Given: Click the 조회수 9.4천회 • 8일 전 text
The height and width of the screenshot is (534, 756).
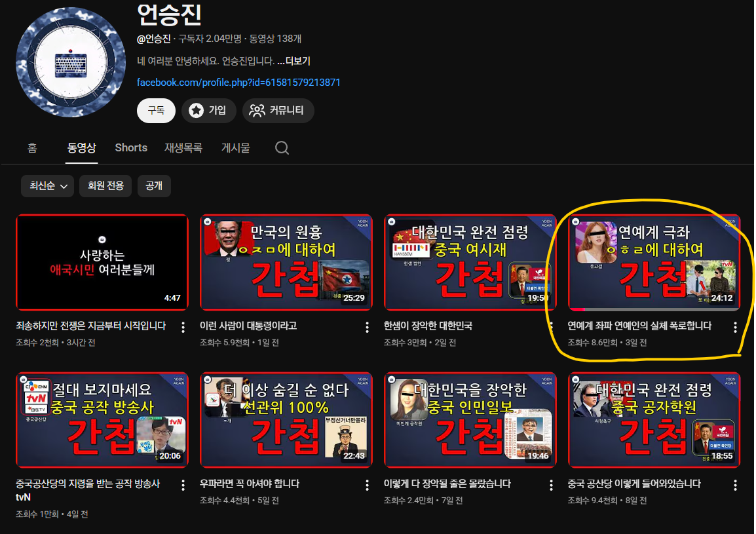Looking at the screenshot, I should point(607,500).
